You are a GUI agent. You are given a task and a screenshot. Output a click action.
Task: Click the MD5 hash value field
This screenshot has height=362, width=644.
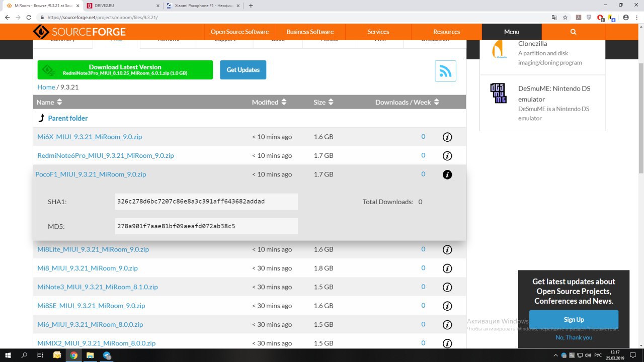[206, 226]
